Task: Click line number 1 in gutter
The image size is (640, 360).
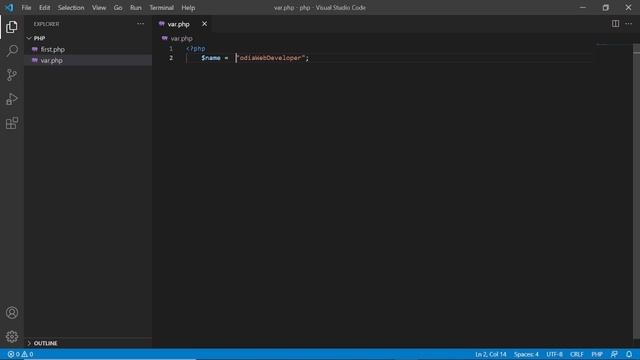Action: coord(171,49)
